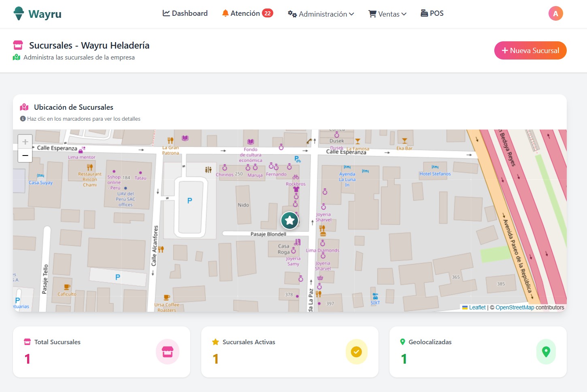Click the Pasaje Blondell street label
This screenshot has width=587, height=392.
[x=268, y=234]
